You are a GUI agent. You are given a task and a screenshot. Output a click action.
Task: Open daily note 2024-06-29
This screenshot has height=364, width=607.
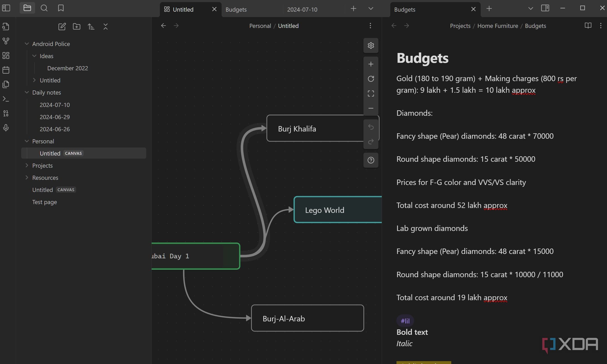click(x=55, y=117)
